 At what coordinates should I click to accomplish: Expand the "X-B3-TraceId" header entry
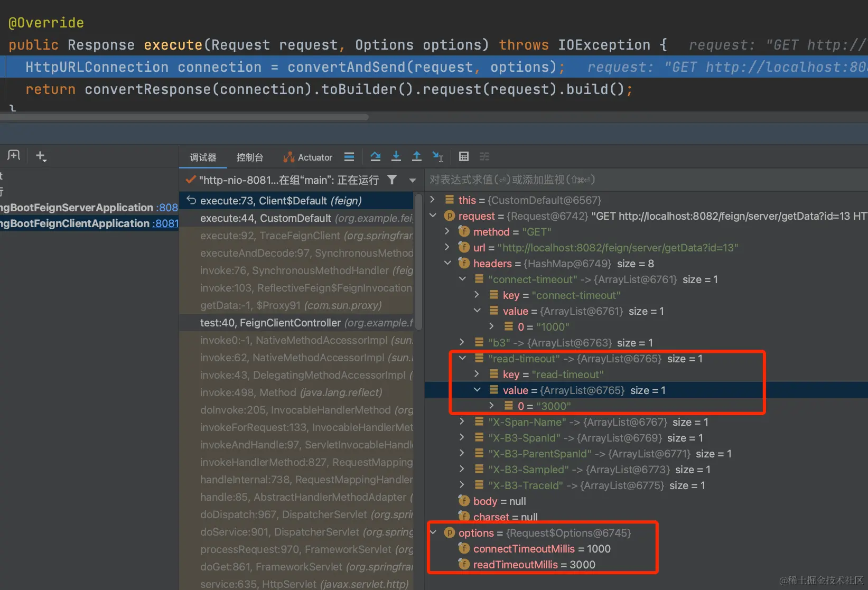462,485
